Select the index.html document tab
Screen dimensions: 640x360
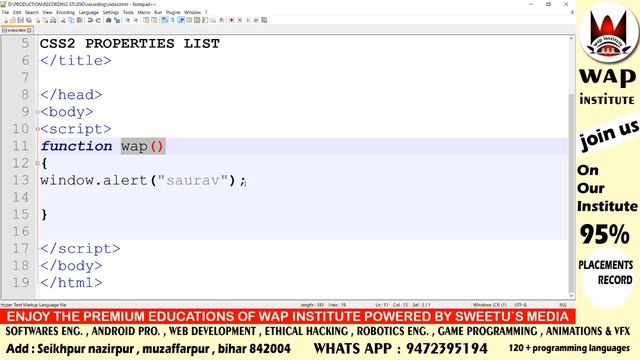(x=16, y=30)
